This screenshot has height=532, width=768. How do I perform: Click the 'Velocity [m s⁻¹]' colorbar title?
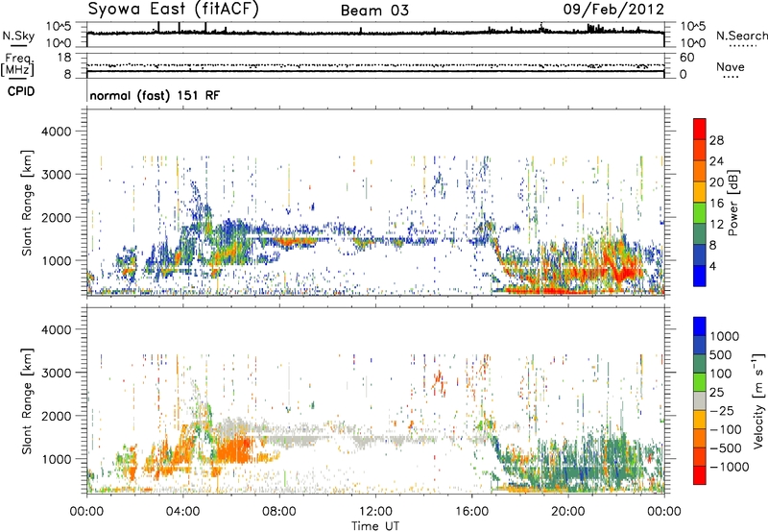tap(758, 400)
